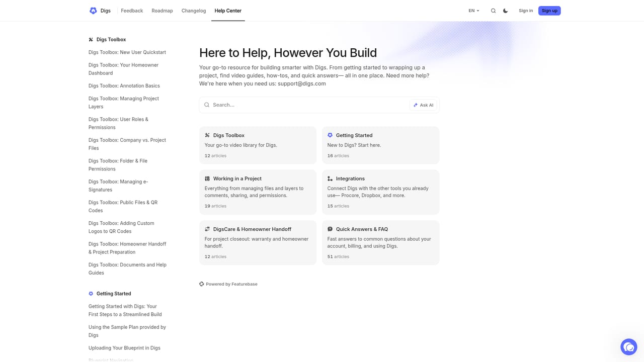
Task: Click the Quick Answers & FAQ chat icon
Action: (x=330, y=229)
